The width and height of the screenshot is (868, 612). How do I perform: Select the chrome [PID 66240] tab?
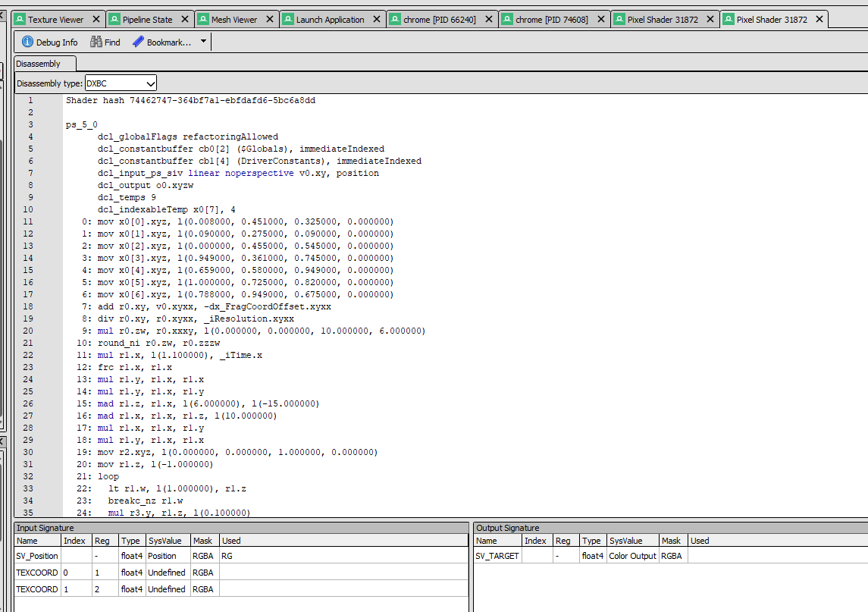440,20
